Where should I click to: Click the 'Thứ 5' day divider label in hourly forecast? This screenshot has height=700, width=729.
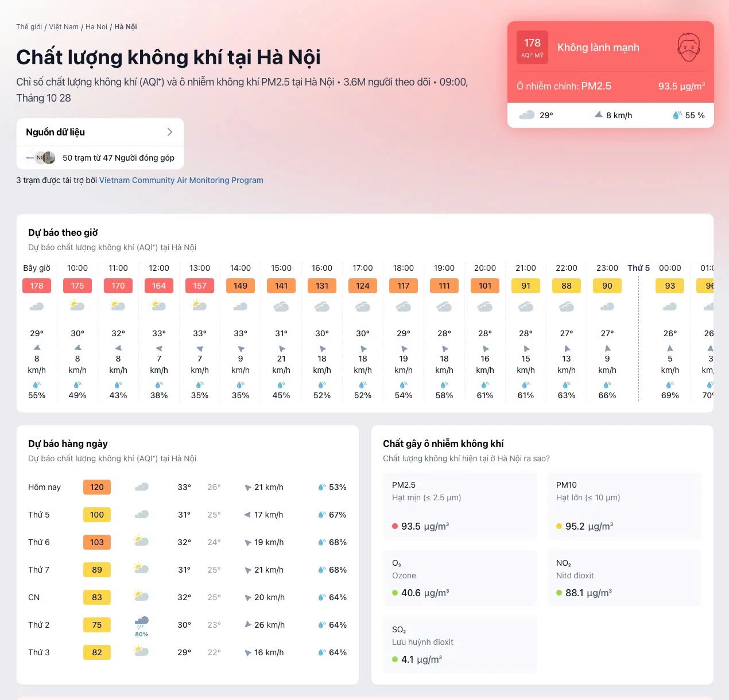[638, 268]
